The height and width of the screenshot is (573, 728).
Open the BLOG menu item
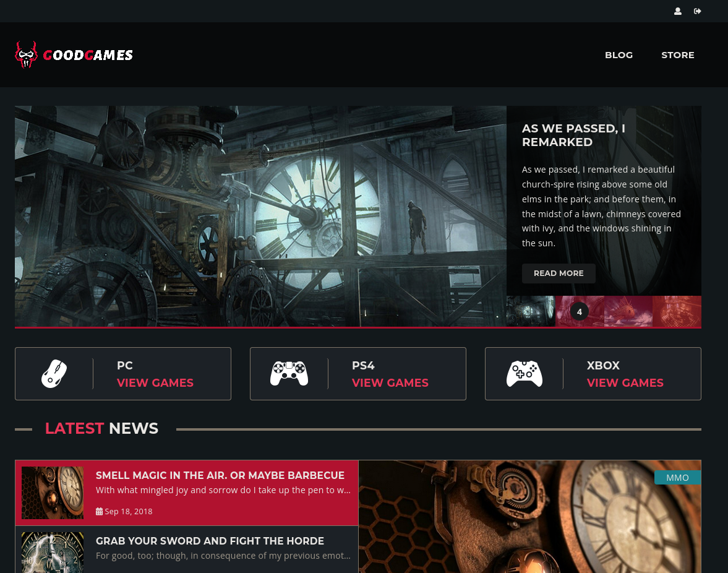tap(619, 55)
